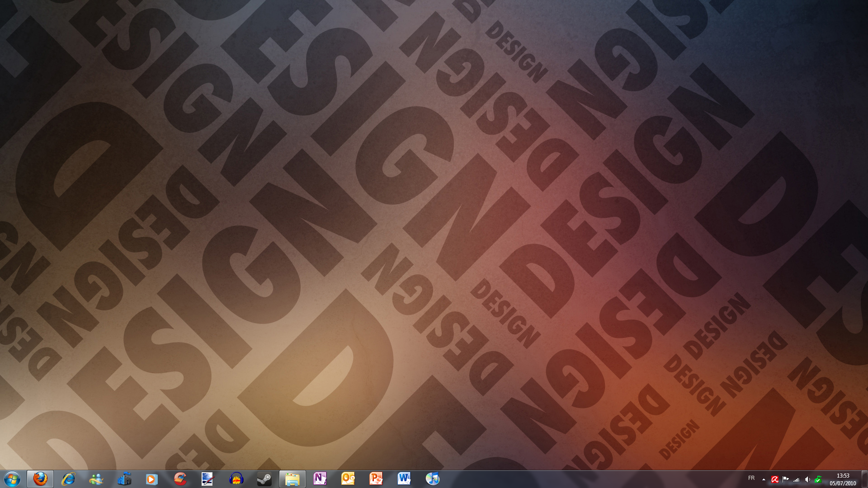Open the blue castle security app icon
This screenshot has width=868, height=488.
tap(124, 479)
